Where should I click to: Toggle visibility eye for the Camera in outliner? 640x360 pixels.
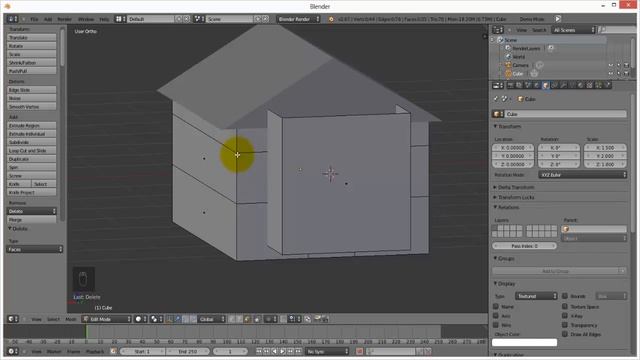611,65
